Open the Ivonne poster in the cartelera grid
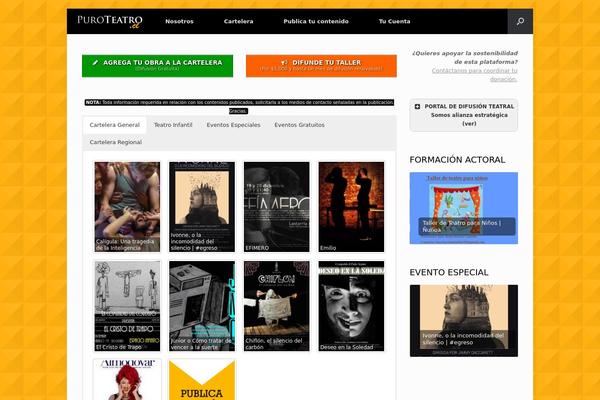Viewport: 600px width, 400px height. coord(202,207)
